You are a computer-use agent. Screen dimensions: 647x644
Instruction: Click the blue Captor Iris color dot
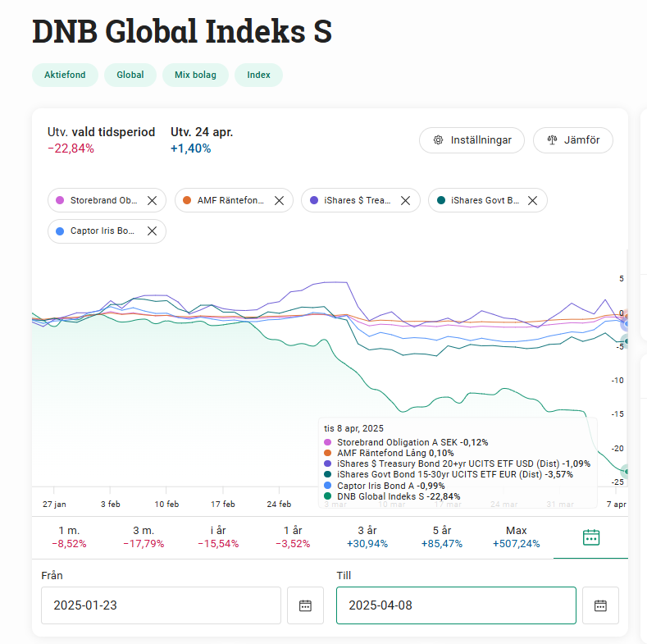[x=60, y=231]
